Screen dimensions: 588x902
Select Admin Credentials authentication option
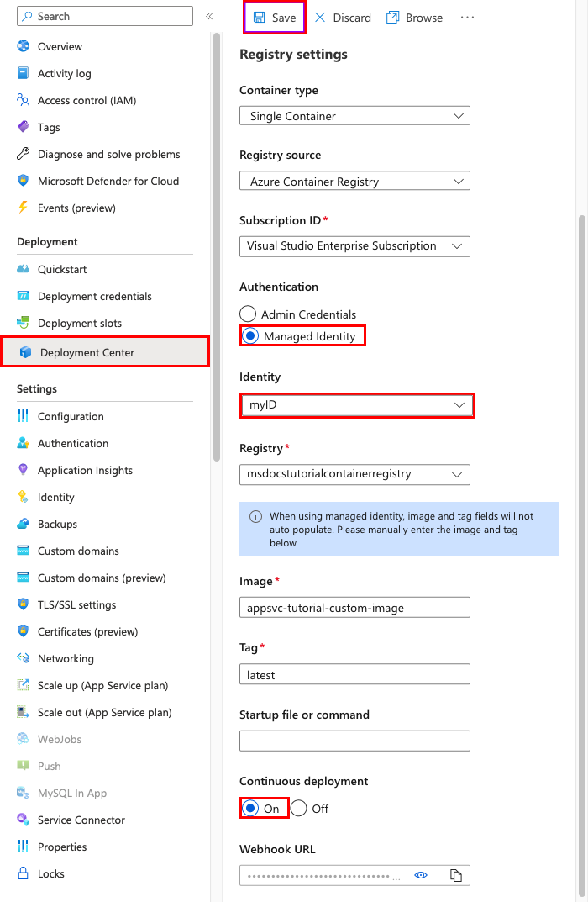coord(249,314)
